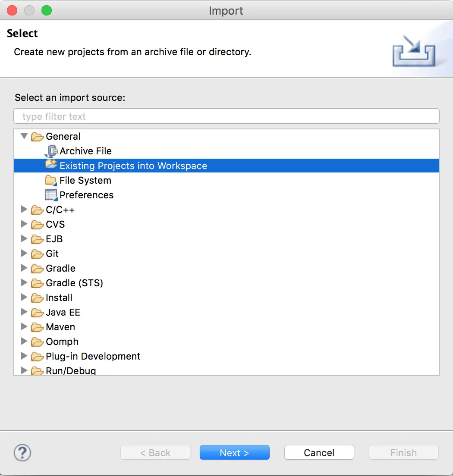Screen dimensions: 453x476
Task: Click the Preferences import icon
Action: tap(51, 195)
